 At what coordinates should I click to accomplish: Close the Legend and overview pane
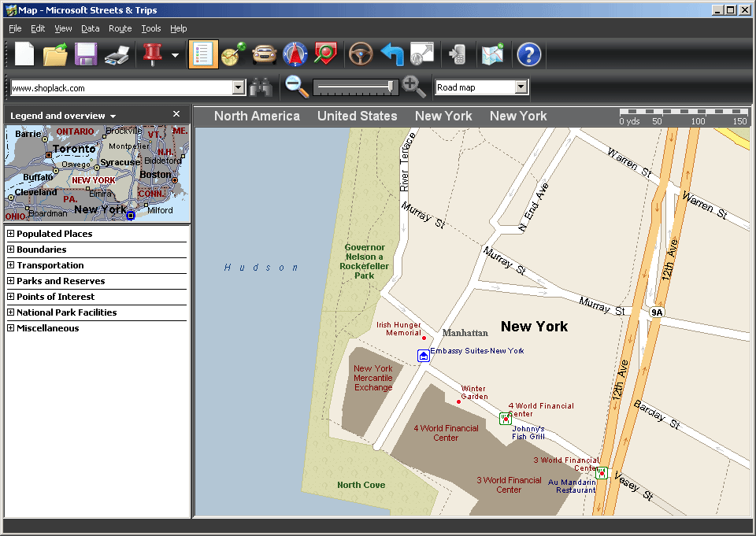(176, 114)
